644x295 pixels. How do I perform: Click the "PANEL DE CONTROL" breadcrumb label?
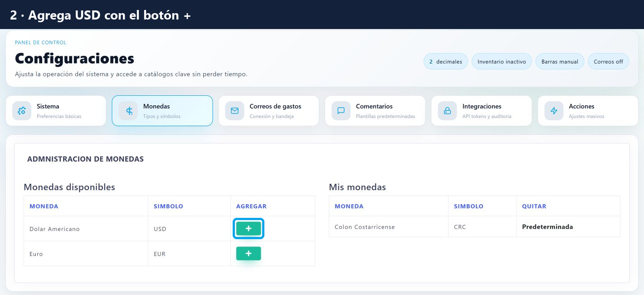[x=41, y=43]
